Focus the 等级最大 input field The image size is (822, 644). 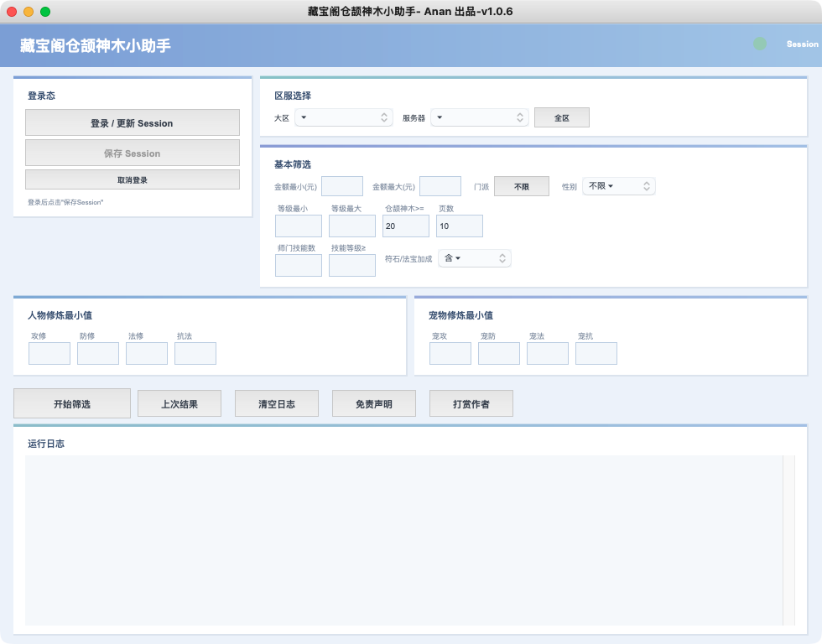[x=352, y=226]
